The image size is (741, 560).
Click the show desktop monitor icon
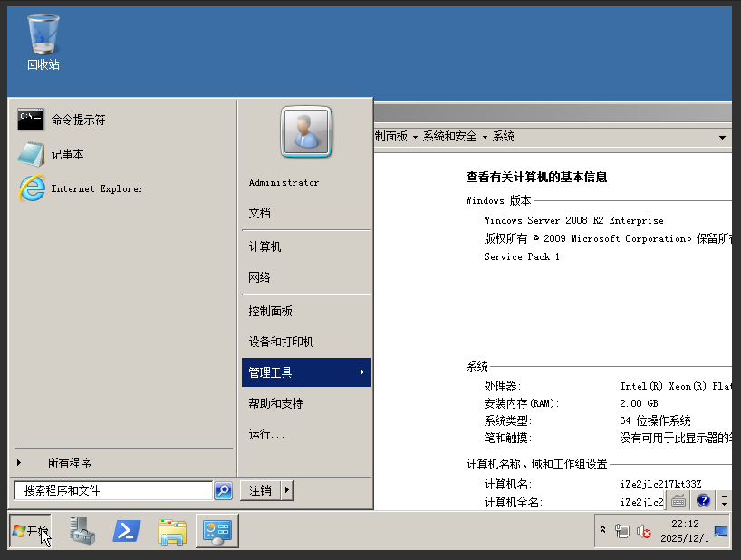click(721, 531)
